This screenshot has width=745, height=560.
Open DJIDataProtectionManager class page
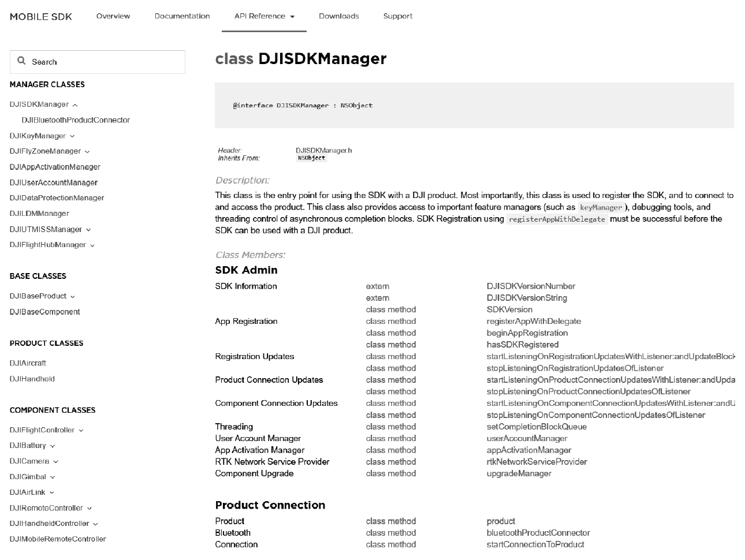57,198
